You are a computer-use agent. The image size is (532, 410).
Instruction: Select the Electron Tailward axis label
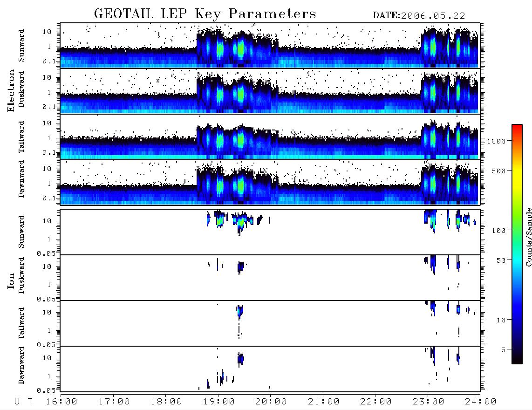tap(21, 137)
